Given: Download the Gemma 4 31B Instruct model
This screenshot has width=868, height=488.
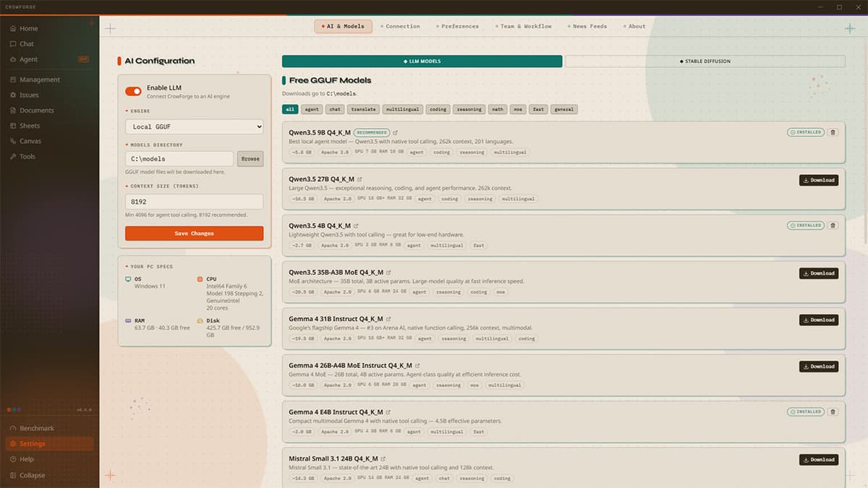Looking at the screenshot, I should tap(819, 320).
